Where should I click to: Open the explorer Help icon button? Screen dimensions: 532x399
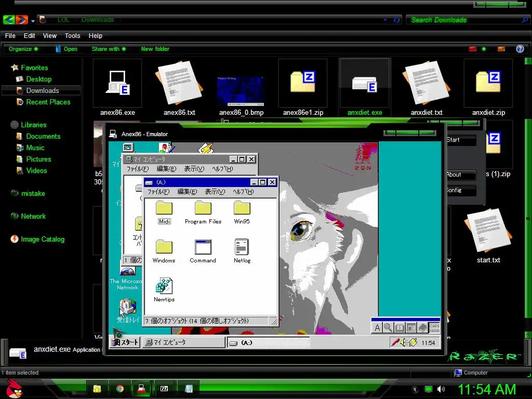(520, 49)
